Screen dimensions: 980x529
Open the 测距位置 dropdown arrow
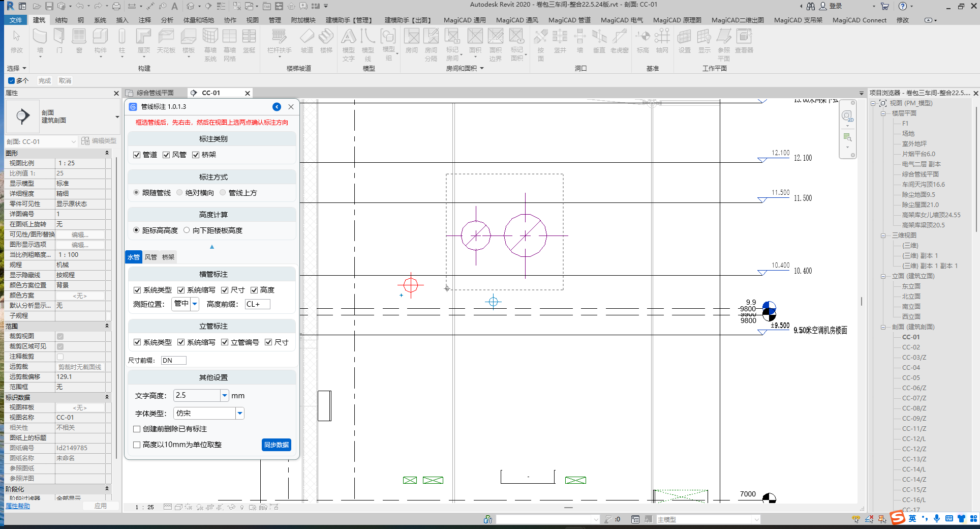195,304
